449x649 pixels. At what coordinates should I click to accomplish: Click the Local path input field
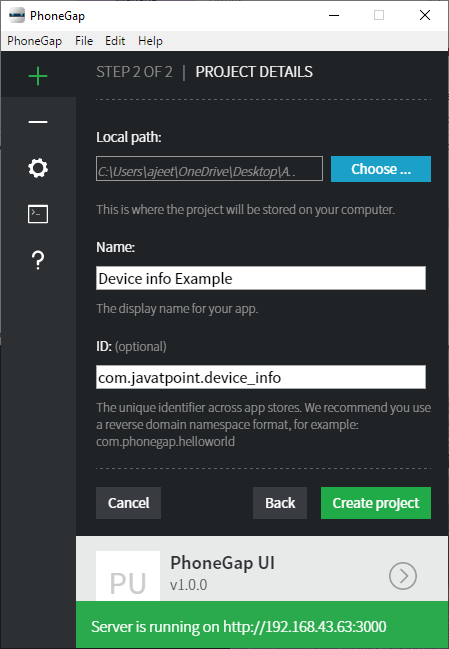[x=209, y=168]
